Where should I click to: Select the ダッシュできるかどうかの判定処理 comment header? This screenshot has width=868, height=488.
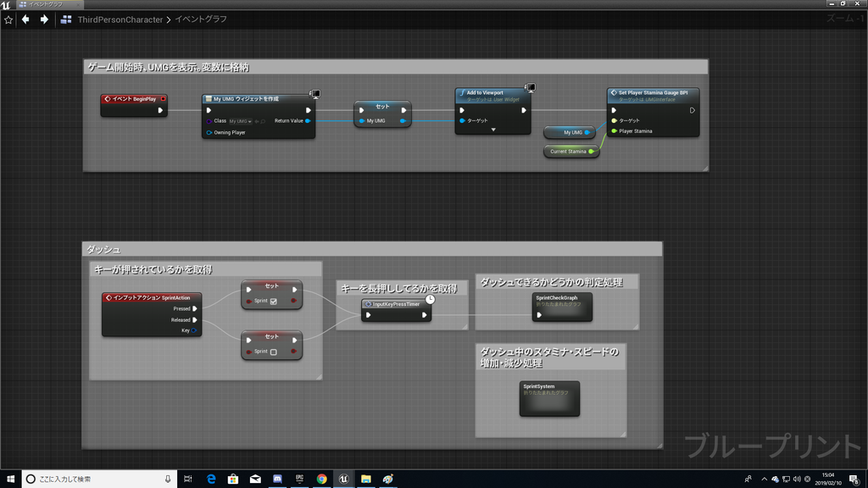click(x=557, y=282)
